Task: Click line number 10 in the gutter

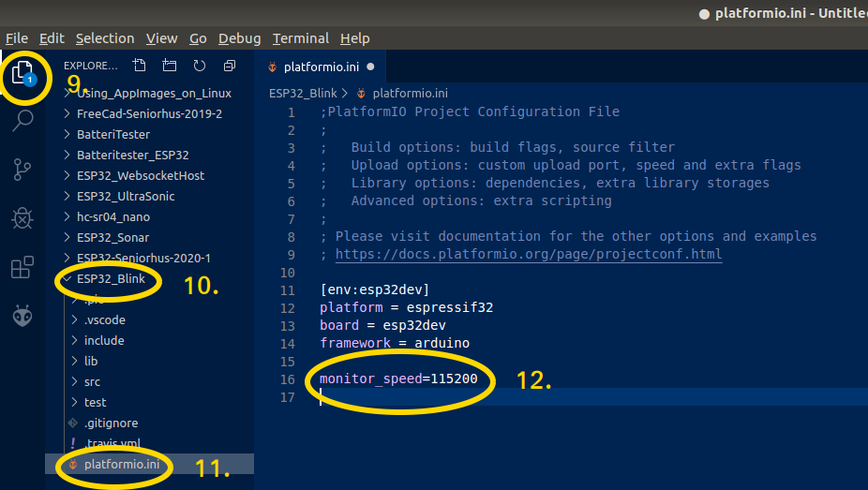Action: 288,273
